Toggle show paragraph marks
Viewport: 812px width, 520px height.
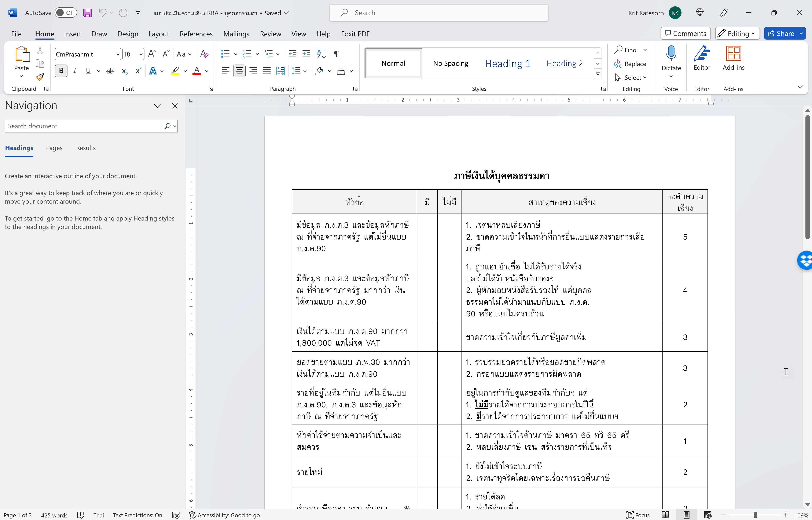tap(337, 54)
